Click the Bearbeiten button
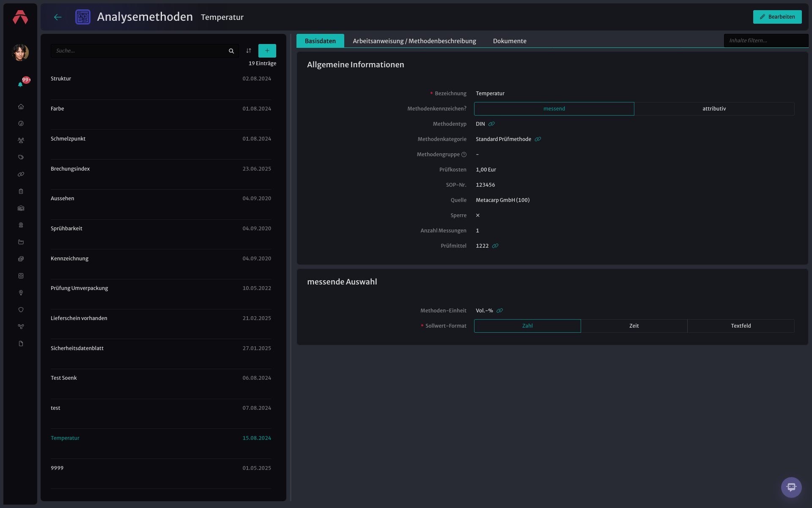 (x=777, y=17)
